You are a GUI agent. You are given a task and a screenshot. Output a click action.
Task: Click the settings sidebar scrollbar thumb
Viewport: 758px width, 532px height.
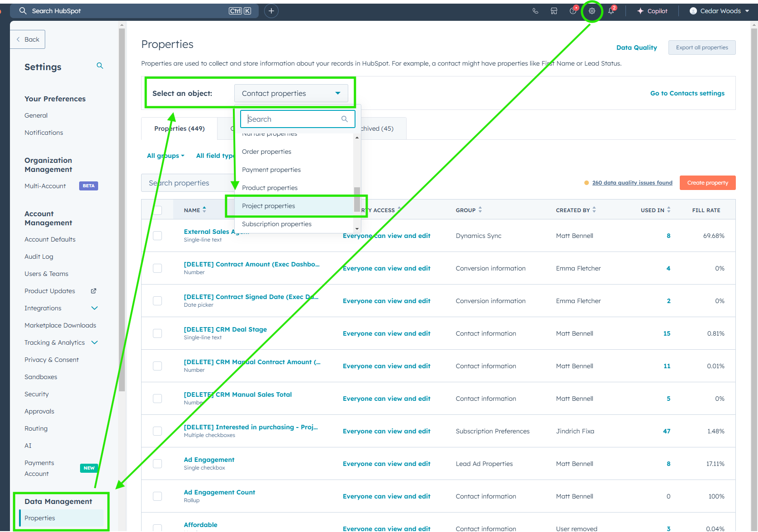coord(122,210)
